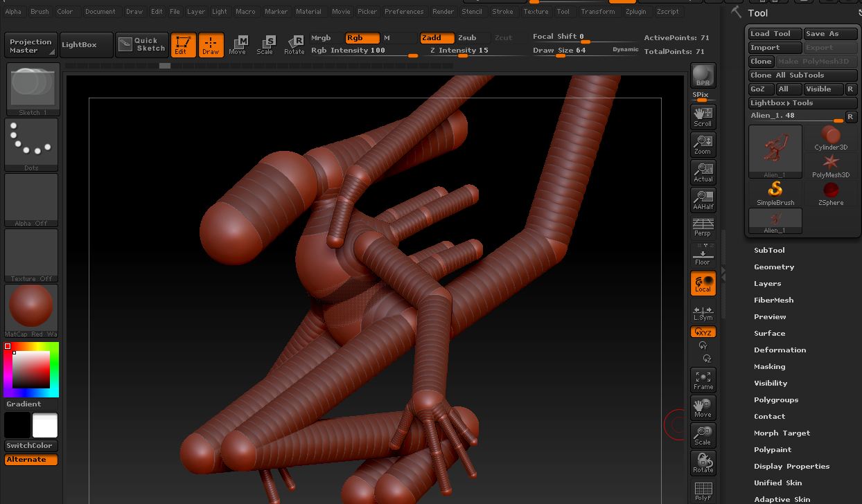
Task: Select the Scroll canvas icon
Action: 703,116
